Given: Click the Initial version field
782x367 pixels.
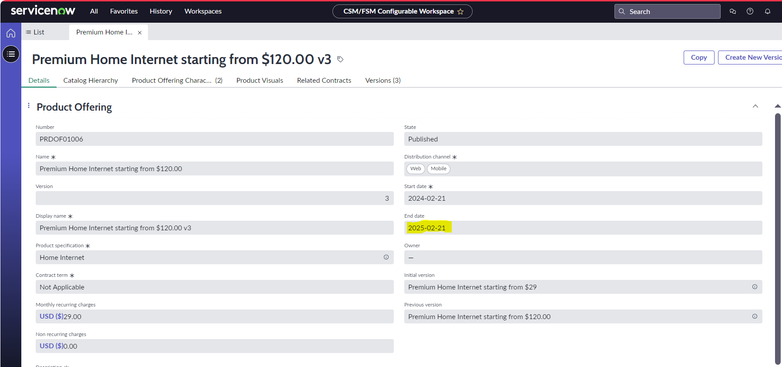Looking at the screenshot, I should 583,287.
